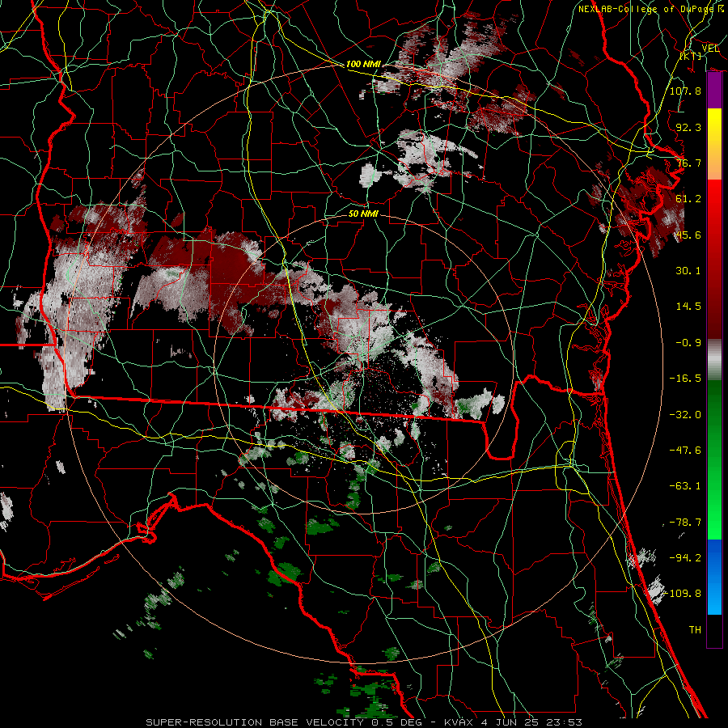Click the 76.7 legend value
728x728 pixels.
tap(688, 163)
